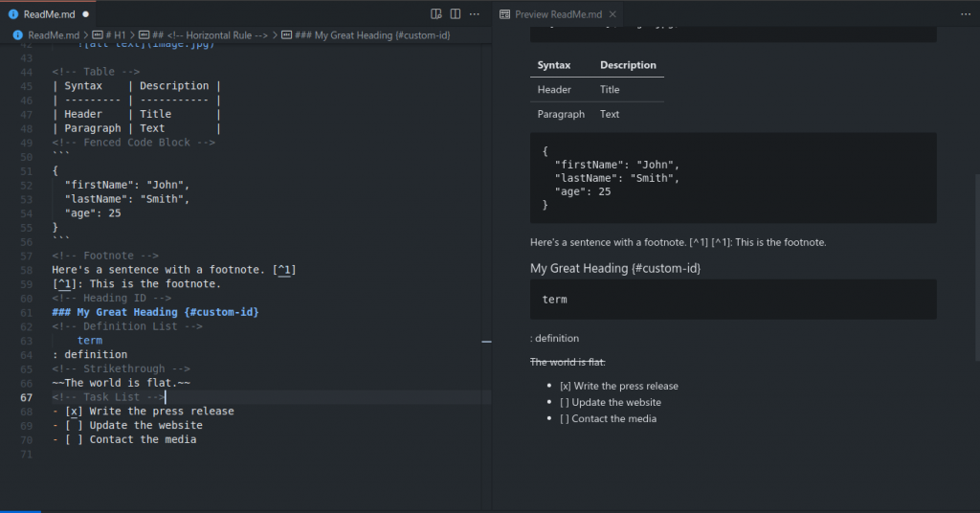
Task: Click symbol icon before My Great Heading breadcrumb
Action: (286, 35)
